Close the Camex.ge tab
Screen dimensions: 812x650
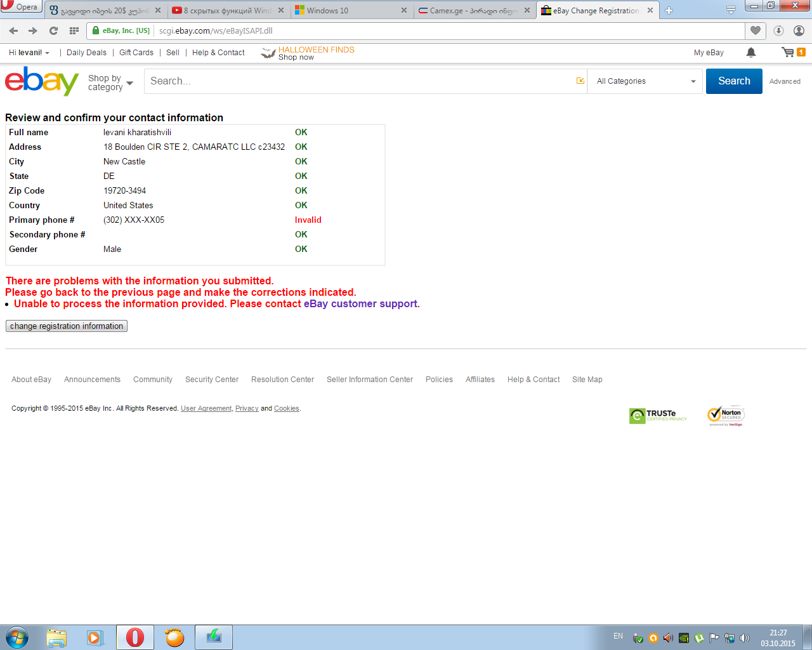click(527, 10)
